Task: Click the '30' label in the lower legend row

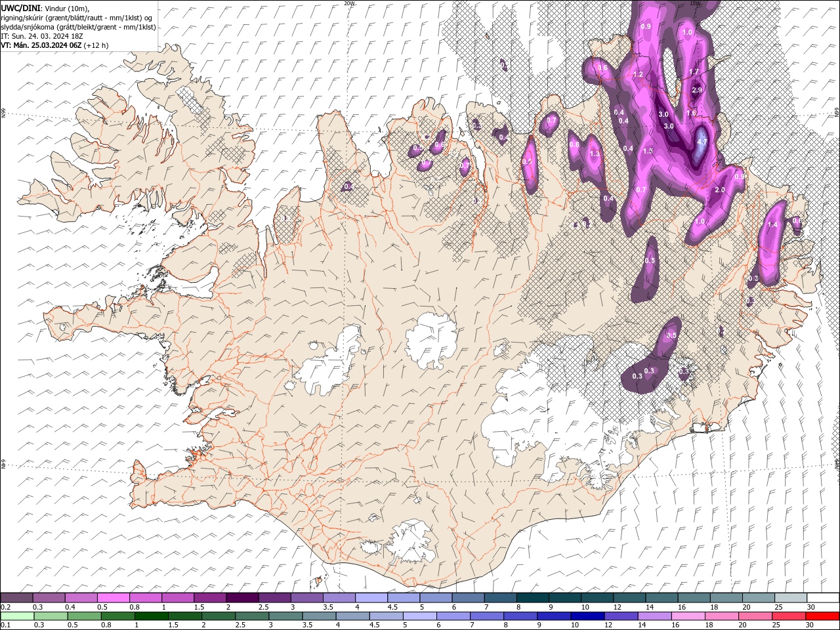Action: click(809, 625)
